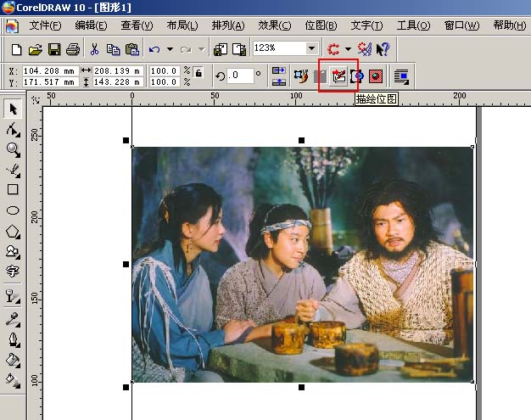Click the Edit Bitmap icon

coord(301,76)
